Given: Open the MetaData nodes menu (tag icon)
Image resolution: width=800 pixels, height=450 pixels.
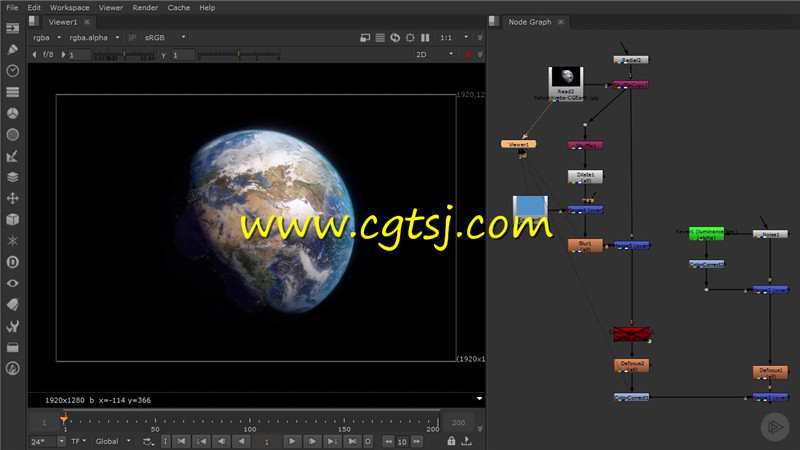Looking at the screenshot, I should coord(13,305).
